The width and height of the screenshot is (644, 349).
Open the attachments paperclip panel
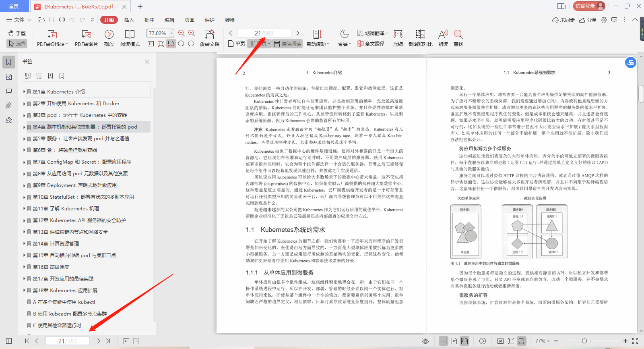pyautogui.click(x=9, y=106)
